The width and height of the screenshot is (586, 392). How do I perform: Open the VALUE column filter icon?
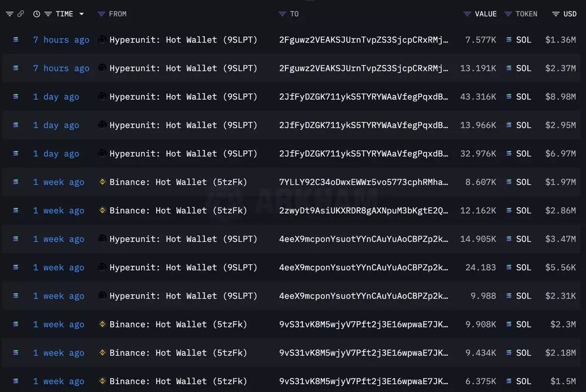pyautogui.click(x=467, y=14)
